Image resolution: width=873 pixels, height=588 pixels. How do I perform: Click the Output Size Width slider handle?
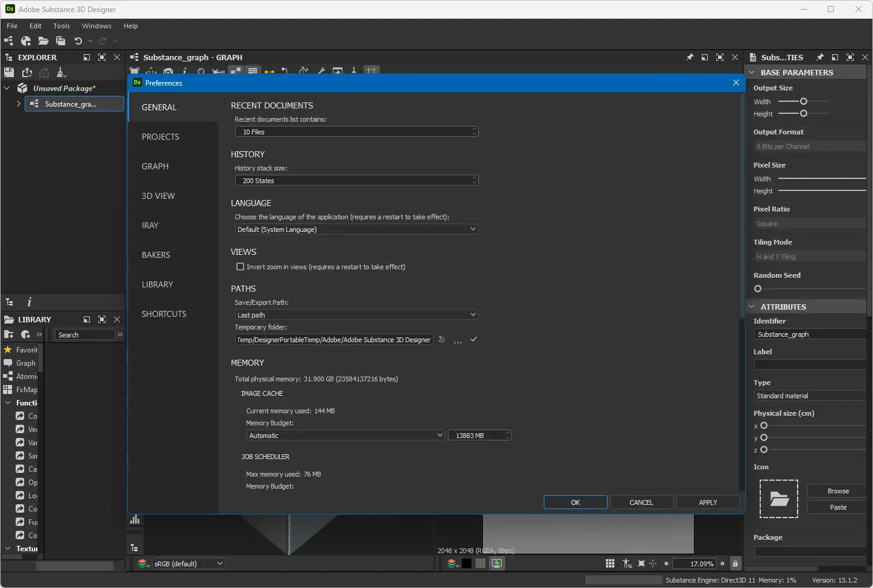point(804,101)
